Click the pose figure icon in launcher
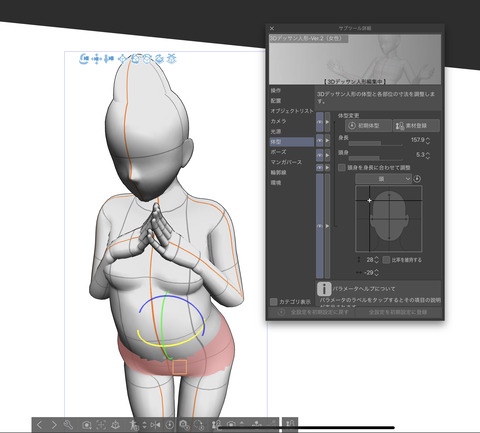This screenshot has height=433, width=480. [134, 425]
